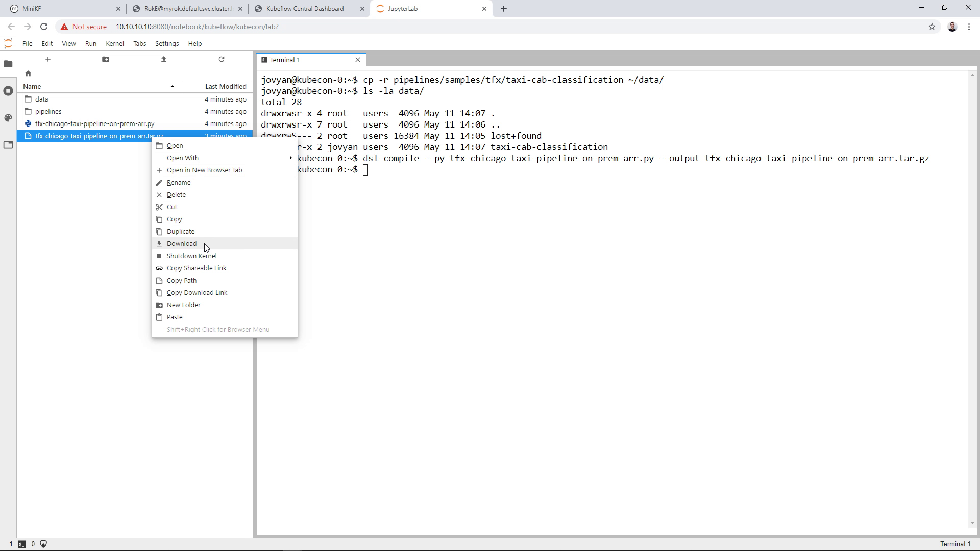This screenshot has width=980, height=551.
Task: Click the New Launcher plus icon
Action: click(x=48, y=59)
